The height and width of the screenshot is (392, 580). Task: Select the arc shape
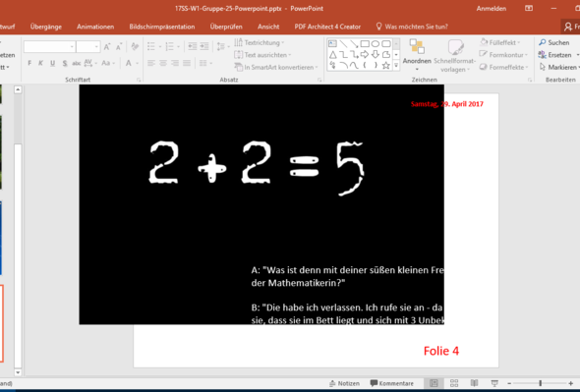344,66
